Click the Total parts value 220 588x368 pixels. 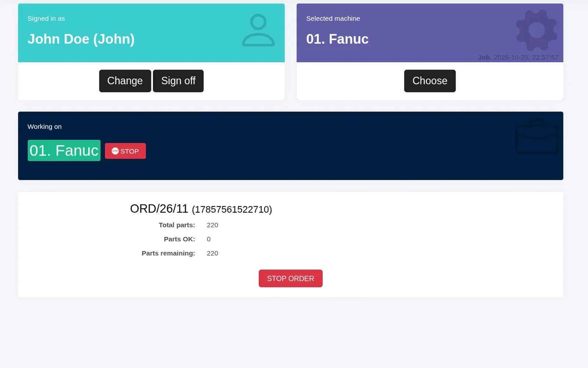(212, 225)
